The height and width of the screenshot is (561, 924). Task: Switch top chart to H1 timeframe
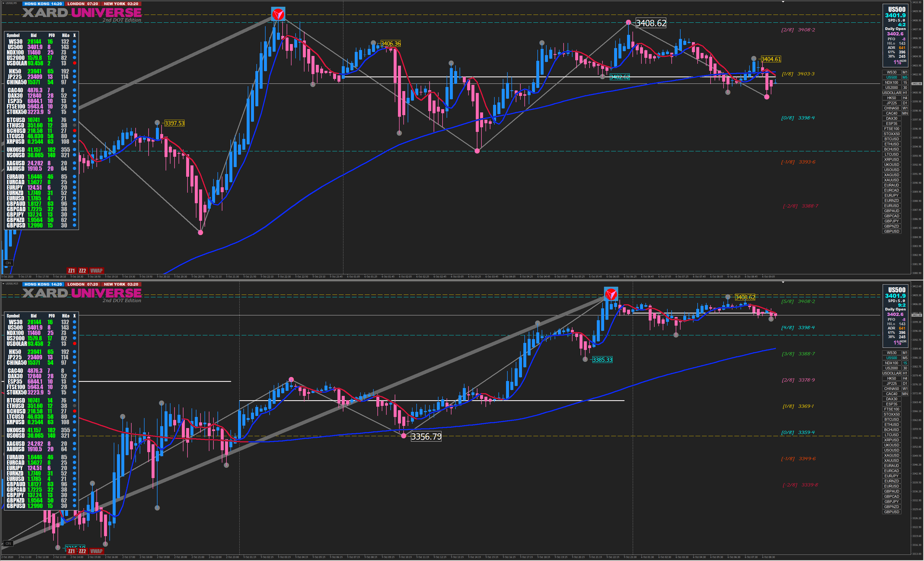[905, 93]
